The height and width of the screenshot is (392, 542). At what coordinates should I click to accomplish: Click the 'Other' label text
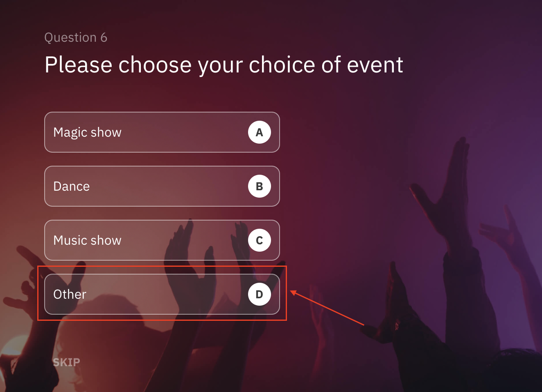[x=70, y=294]
